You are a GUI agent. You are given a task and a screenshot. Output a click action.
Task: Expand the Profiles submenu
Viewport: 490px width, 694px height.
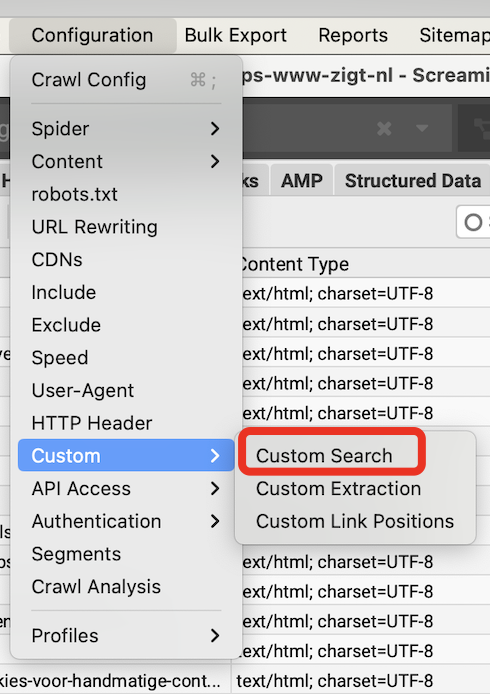click(126, 636)
